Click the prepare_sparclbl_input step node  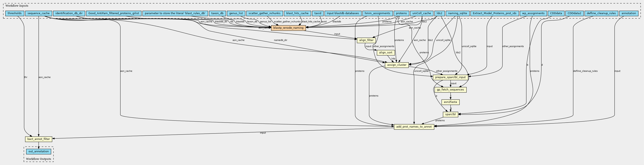point(450,77)
